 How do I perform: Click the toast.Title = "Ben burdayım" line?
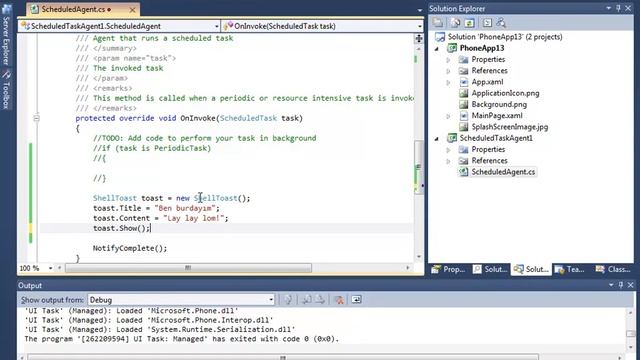pos(156,208)
